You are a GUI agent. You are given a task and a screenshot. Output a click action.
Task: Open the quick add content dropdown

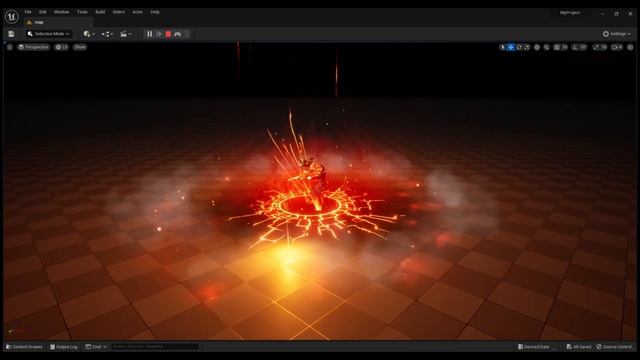pos(89,34)
